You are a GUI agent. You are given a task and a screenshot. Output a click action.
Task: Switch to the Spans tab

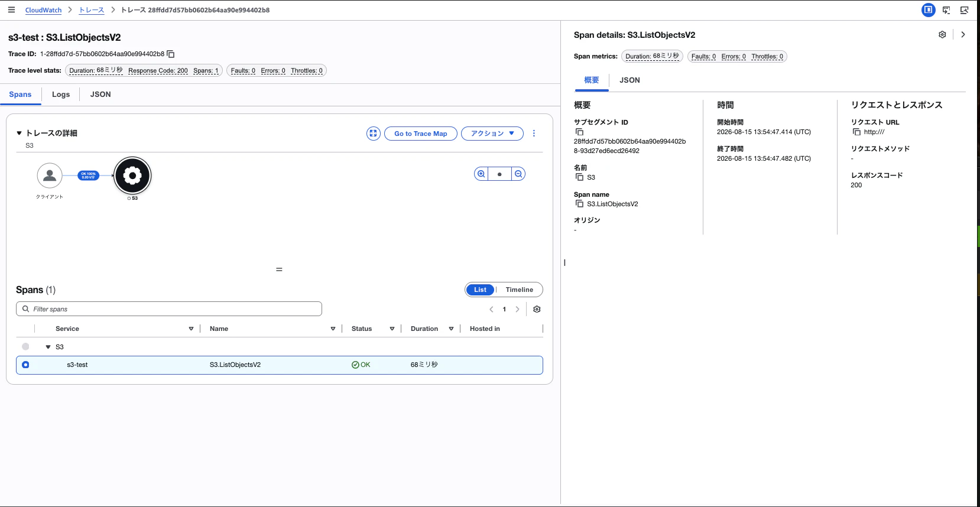coord(20,95)
